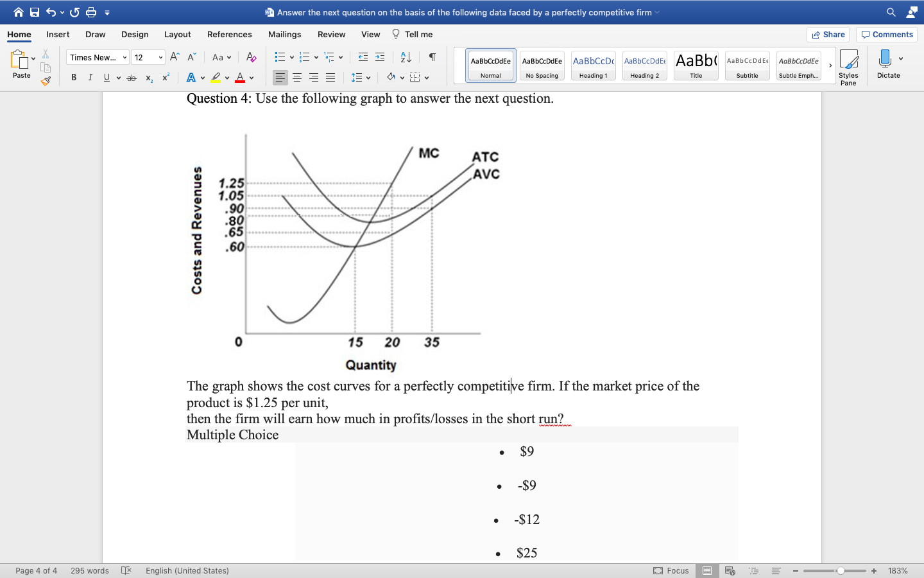
Task: Toggle left text alignment
Action: coord(280,78)
